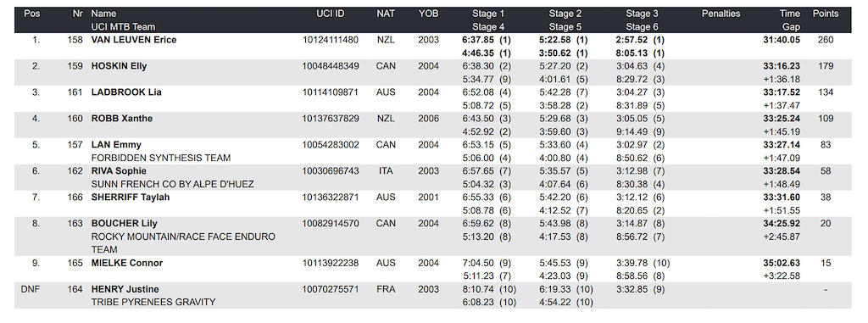Viewport: 868px width, 323px height.
Task: Select rider name VAN LEUVEN Erice
Action: [134, 40]
